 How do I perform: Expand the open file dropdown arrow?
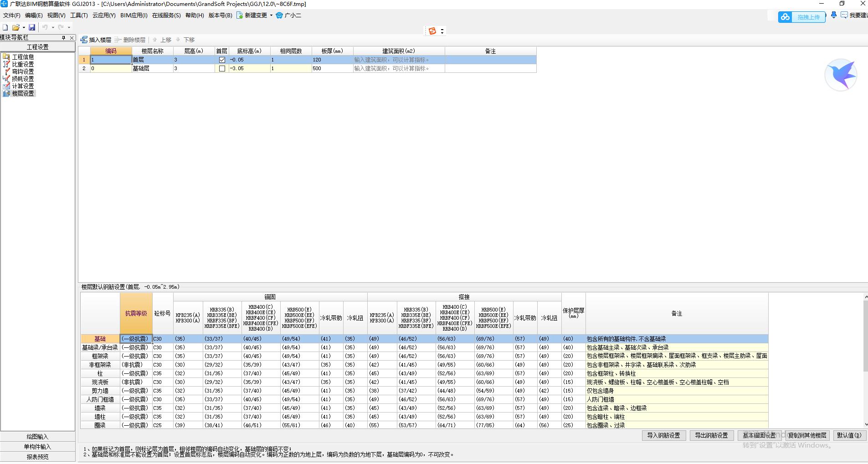pos(24,27)
